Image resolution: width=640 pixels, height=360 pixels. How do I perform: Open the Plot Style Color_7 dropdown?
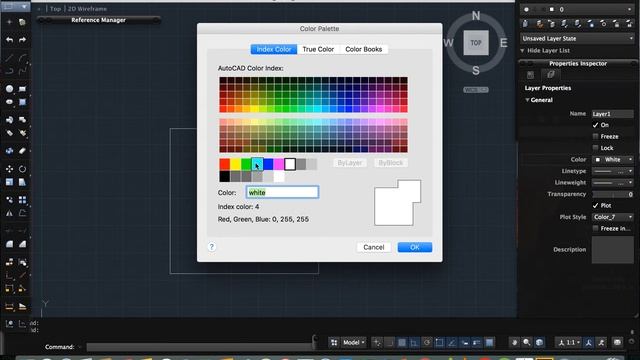[x=613, y=217]
